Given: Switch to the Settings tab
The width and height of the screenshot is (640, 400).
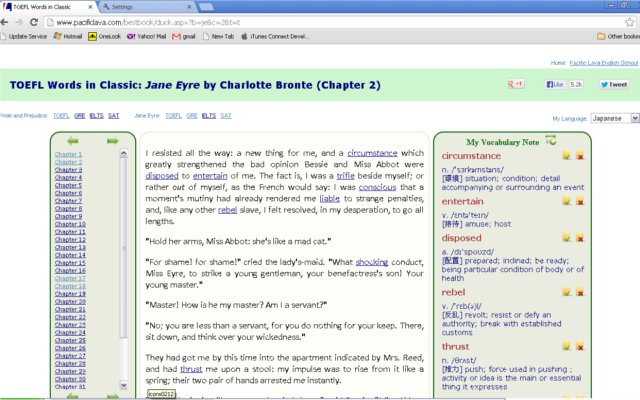Looking at the screenshot, I should coord(147,7).
